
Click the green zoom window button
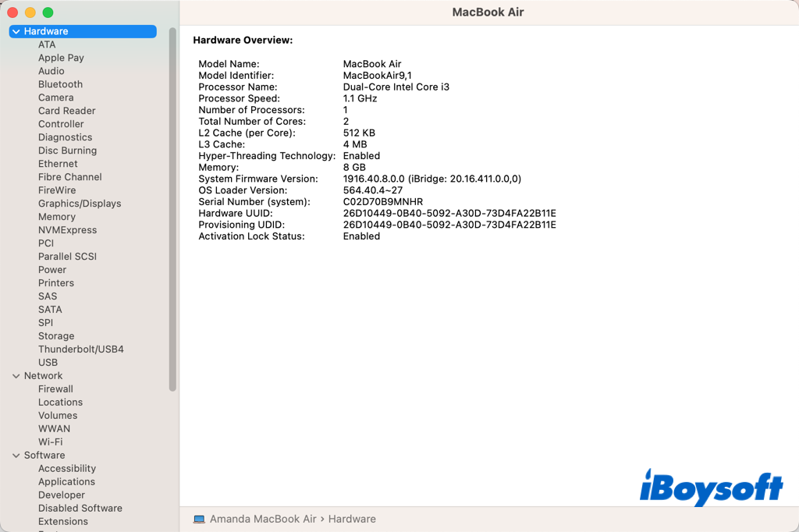[x=48, y=12]
